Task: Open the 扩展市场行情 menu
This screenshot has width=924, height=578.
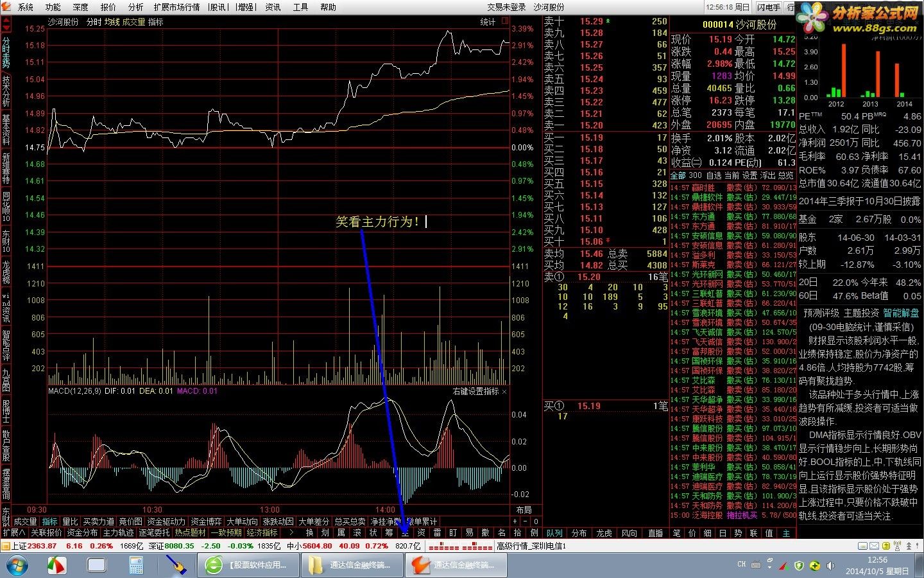Action: point(177,7)
